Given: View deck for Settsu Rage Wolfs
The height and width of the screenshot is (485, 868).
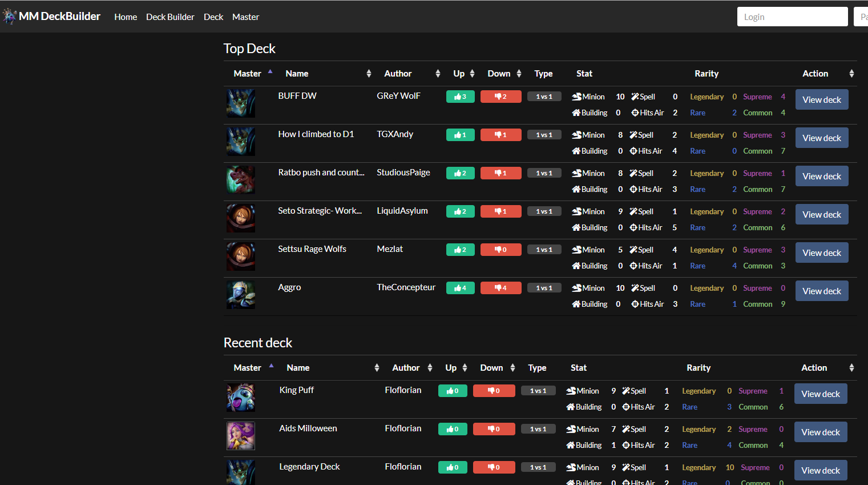Looking at the screenshot, I should coord(822,252).
